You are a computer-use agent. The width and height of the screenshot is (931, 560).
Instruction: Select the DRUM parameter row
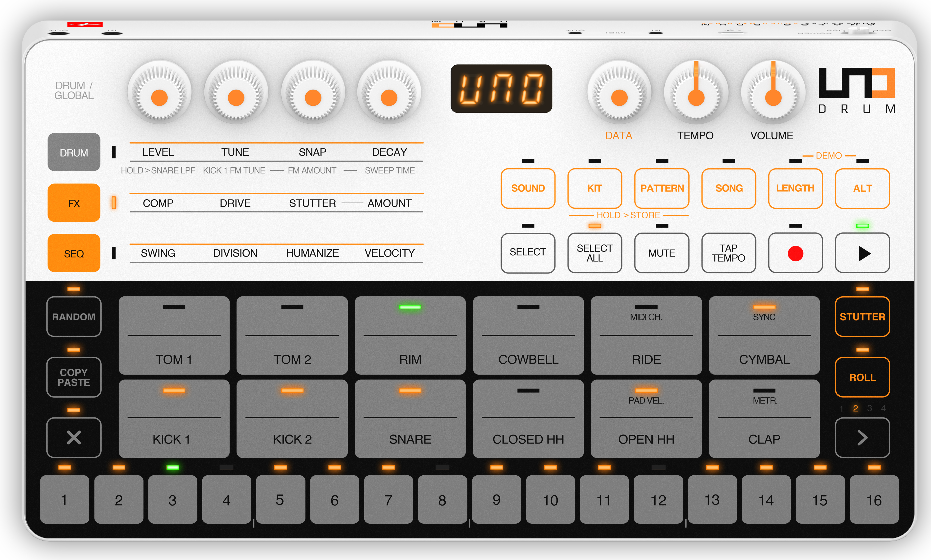click(74, 152)
